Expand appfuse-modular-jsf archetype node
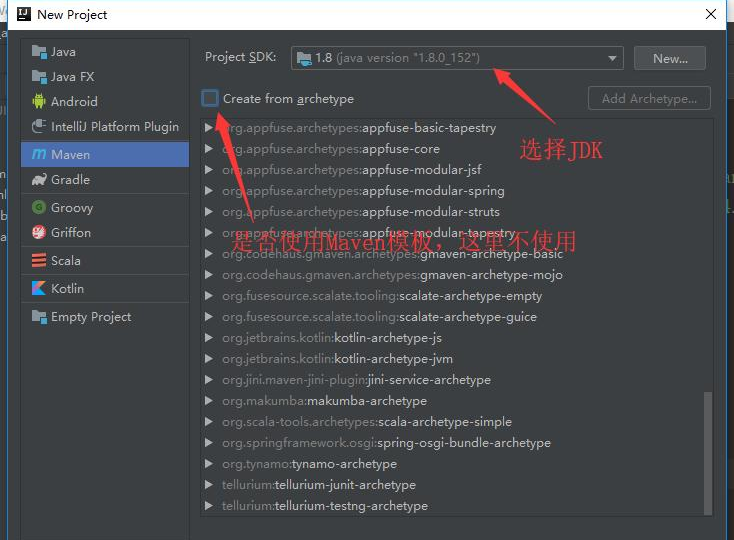The width and height of the screenshot is (734, 540). [209, 169]
